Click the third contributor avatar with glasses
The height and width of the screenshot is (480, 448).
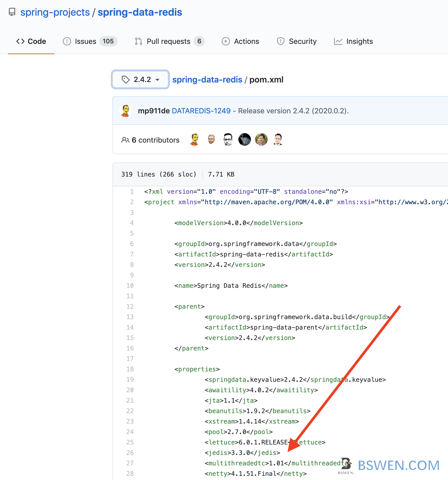point(228,139)
